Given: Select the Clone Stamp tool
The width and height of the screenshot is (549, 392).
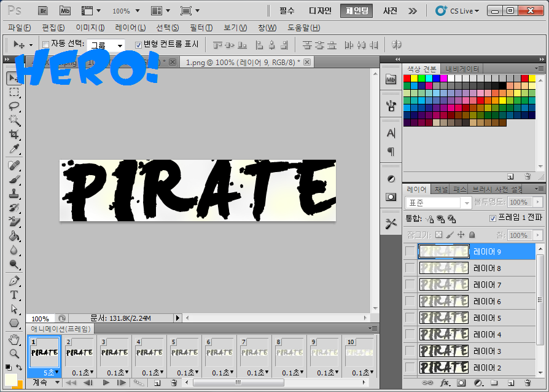Looking at the screenshot, I should pyautogui.click(x=14, y=194).
